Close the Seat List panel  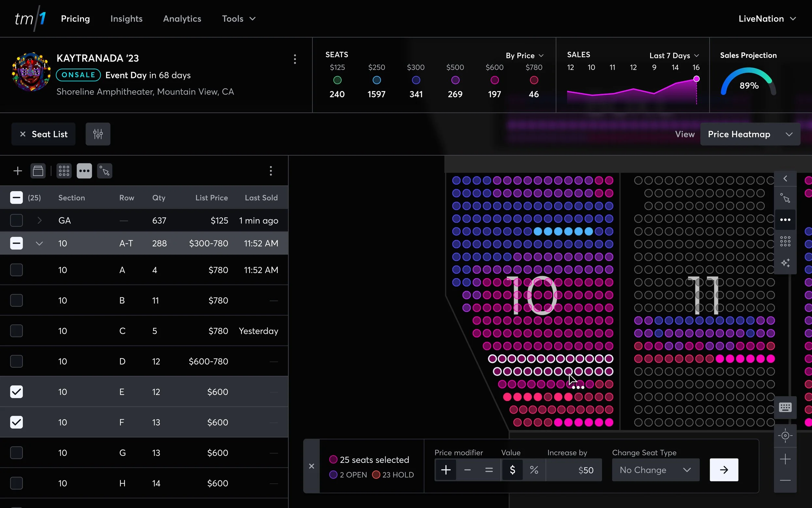(23, 134)
